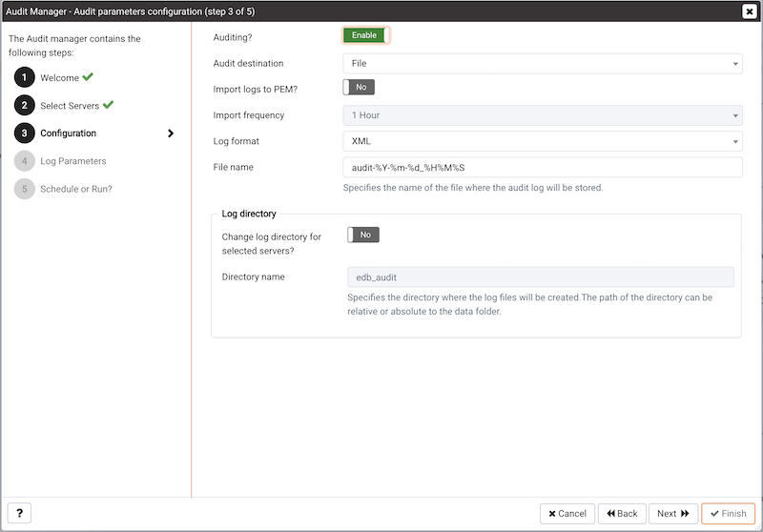
Task: Click the green checkmark beside Welcome
Action: 88,77
